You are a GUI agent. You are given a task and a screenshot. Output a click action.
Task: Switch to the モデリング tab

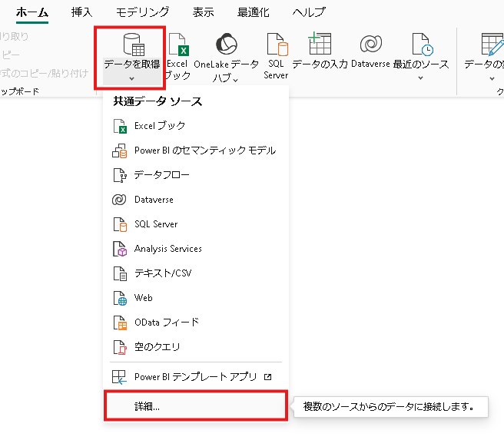coord(142,12)
